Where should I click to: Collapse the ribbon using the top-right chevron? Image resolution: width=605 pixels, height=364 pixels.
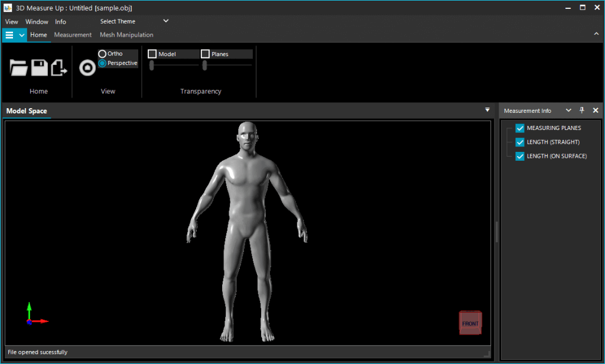point(597,34)
